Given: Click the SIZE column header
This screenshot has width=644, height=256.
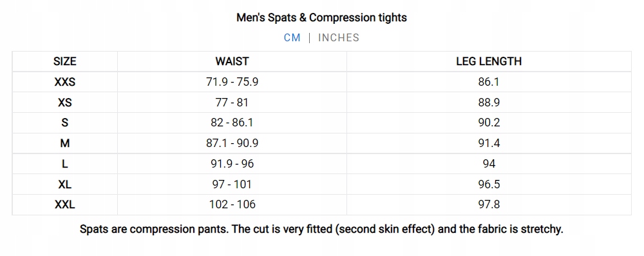Looking at the screenshot, I should [x=65, y=61].
